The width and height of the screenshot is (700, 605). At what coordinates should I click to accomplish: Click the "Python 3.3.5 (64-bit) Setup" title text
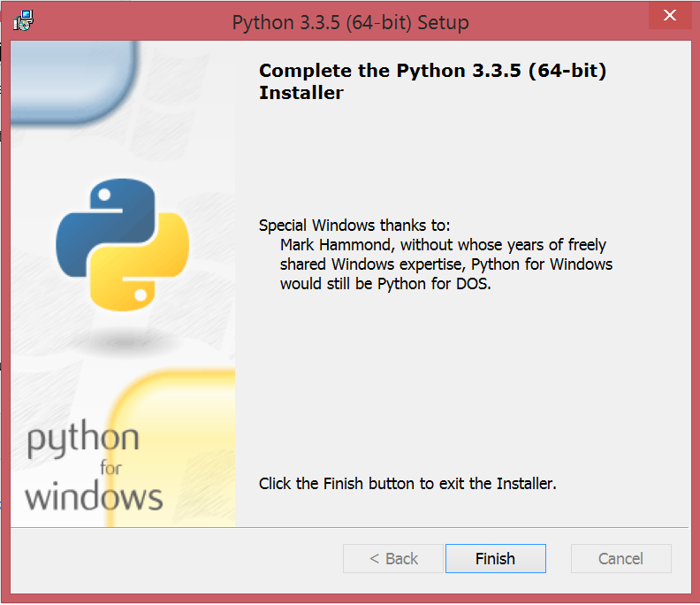point(350,21)
